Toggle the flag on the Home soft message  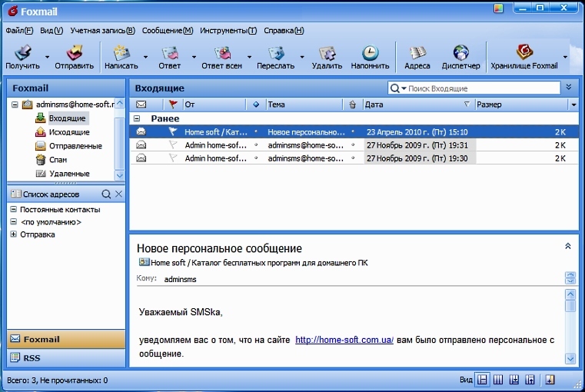172,132
